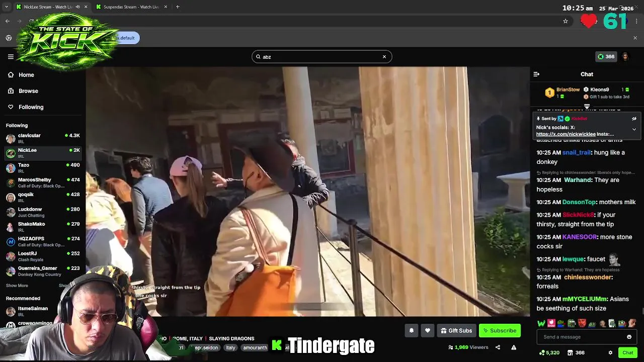
Task: Expand followed channels with Show More
Action: 17,286
